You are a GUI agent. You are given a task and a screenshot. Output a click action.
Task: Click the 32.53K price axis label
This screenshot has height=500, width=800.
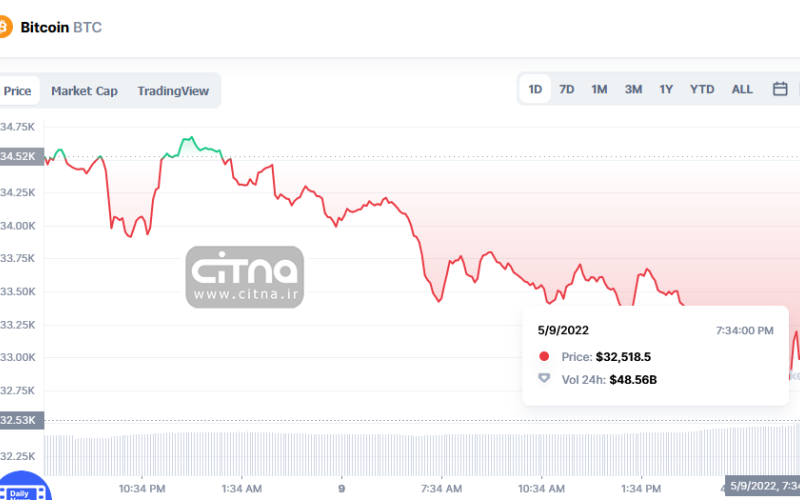coord(20,420)
